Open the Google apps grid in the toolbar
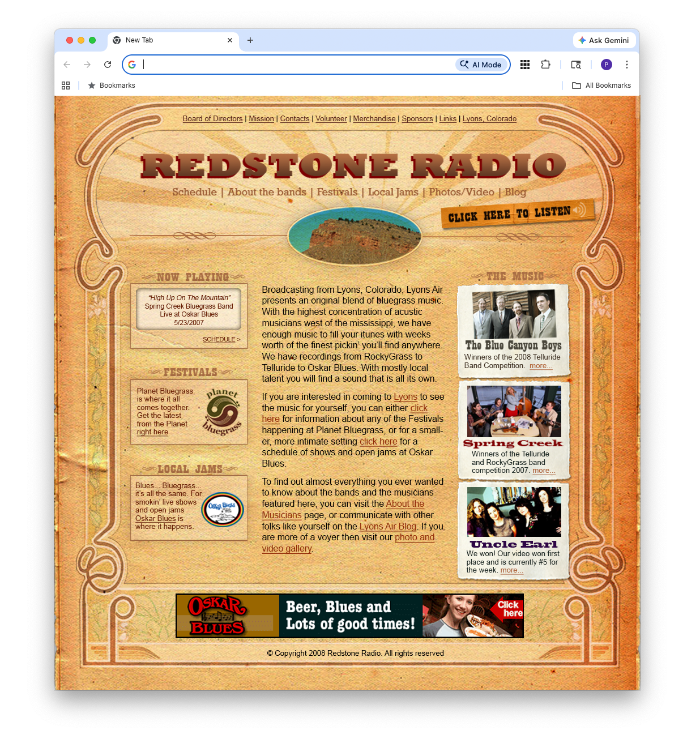The width and height of the screenshot is (700, 743). (524, 65)
